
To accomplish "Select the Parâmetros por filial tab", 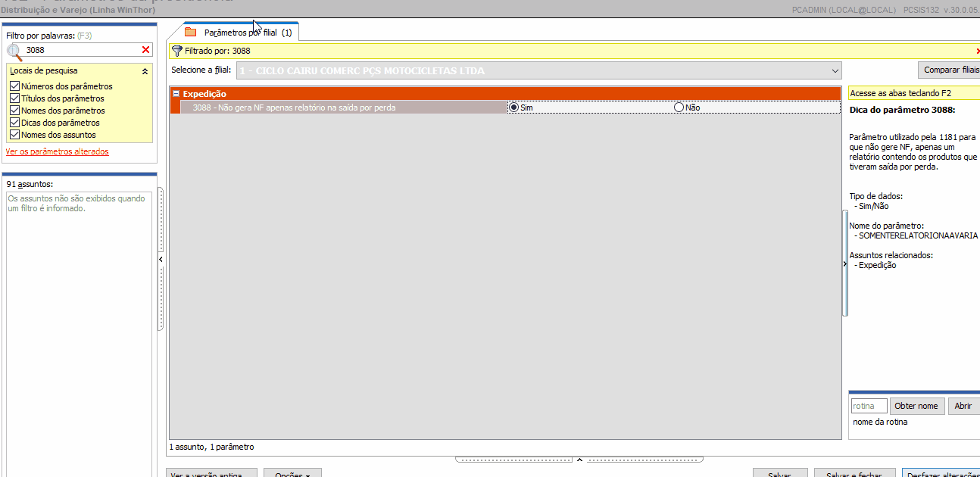I will tap(241, 33).
